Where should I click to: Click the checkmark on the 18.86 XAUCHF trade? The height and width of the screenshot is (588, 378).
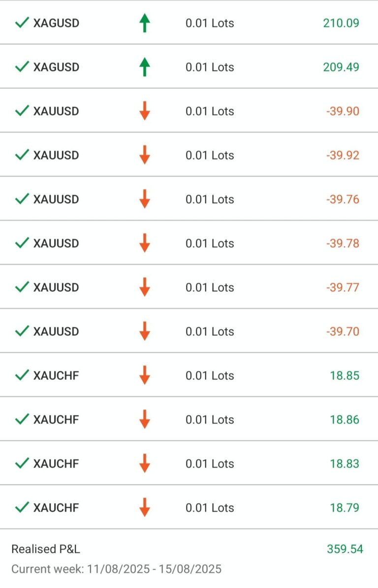[22, 420]
